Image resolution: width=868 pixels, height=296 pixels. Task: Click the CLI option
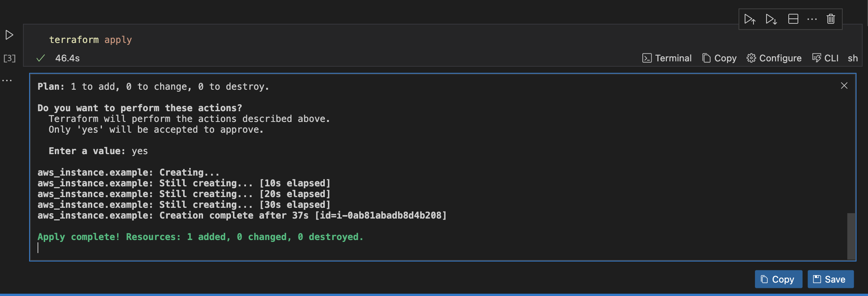(825, 58)
